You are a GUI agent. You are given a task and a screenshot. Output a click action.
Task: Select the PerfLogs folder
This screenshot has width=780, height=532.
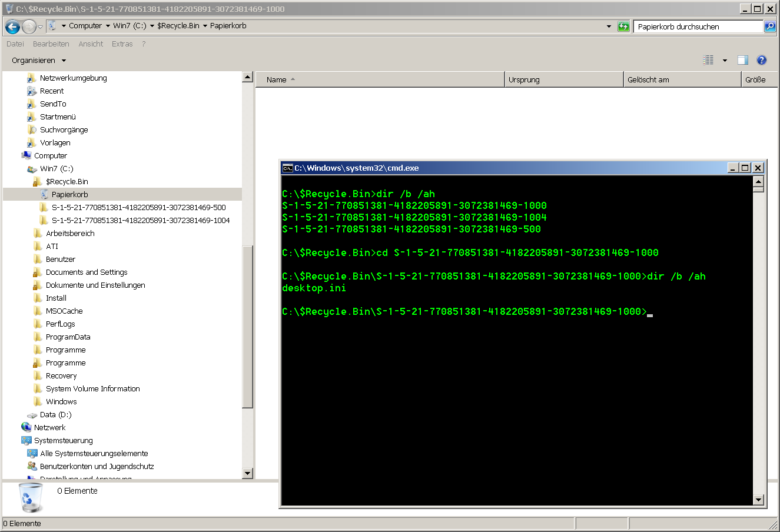[60, 324]
